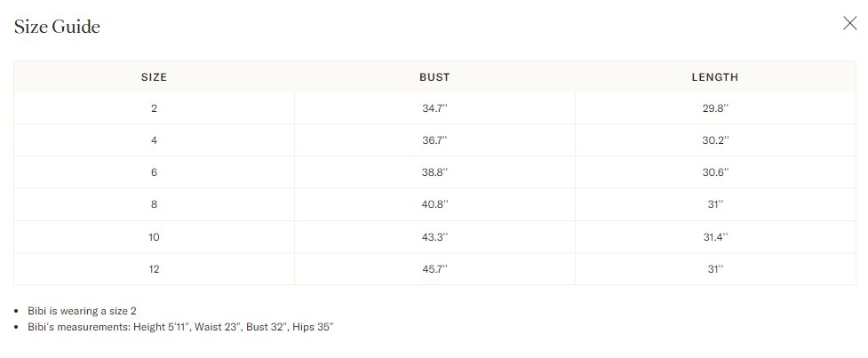Click the SIZE column header
This screenshot has height=358, width=868.
[154, 77]
